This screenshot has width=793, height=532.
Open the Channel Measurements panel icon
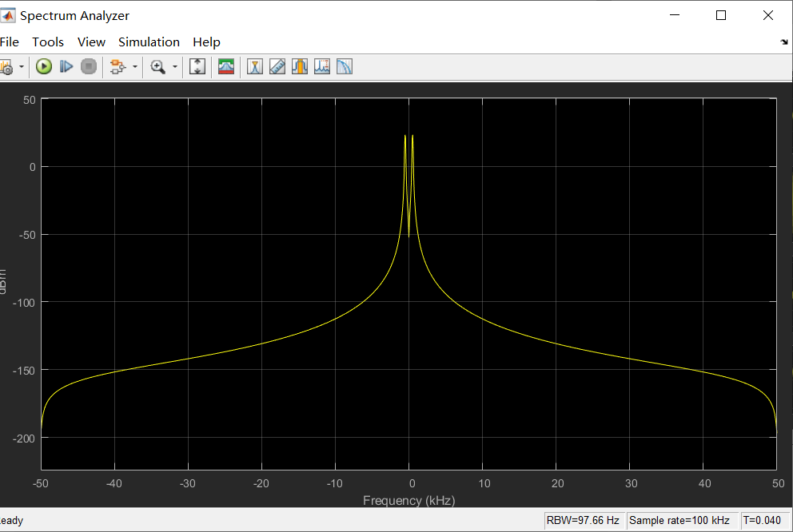pyautogui.click(x=300, y=66)
